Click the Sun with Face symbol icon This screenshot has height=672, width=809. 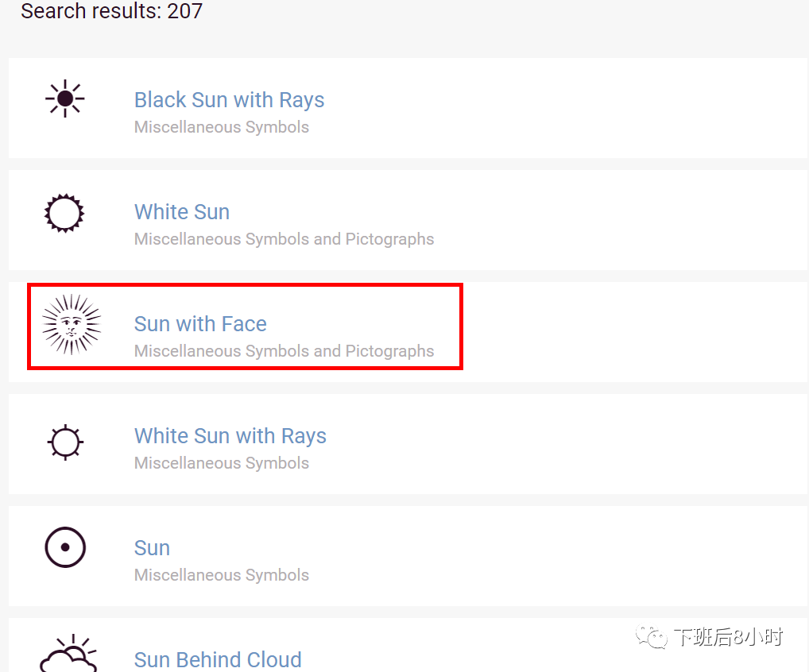tap(72, 324)
